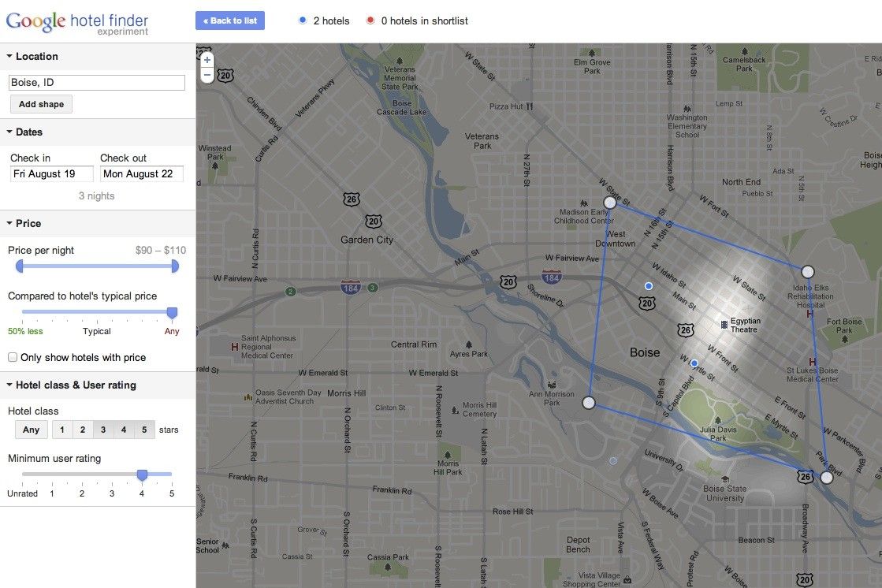Collapse the Location section
This screenshot has width=882, height=588.
pyautogui.click(x=9, y=57)
